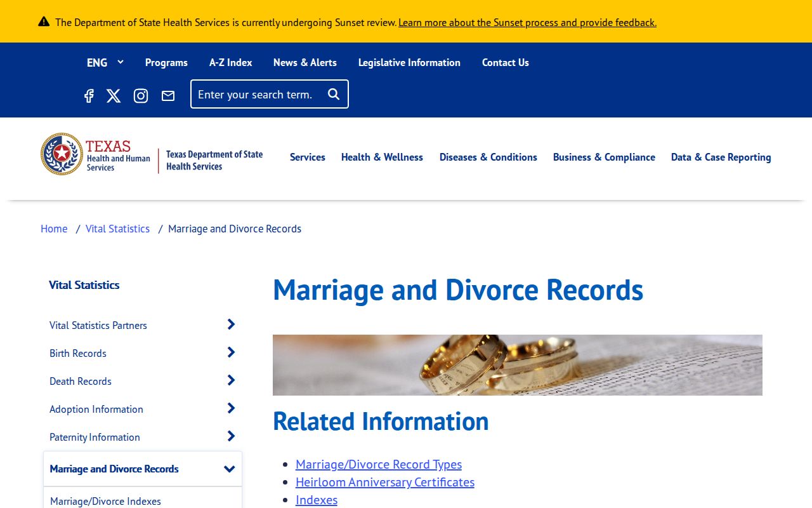Open the Health & Wellness navigation menu
The image size is (812, 508).
(382, 157)
